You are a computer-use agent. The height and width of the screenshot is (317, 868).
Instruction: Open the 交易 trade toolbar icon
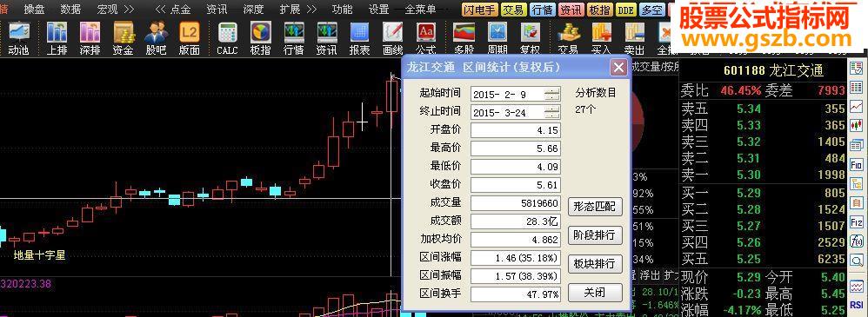click(x=568, y=39)
